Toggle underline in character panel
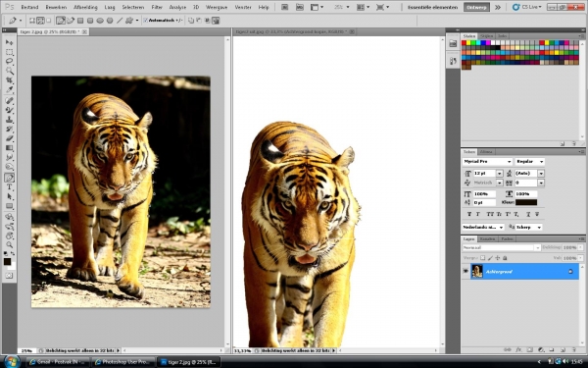588x368 pixels. coord(528,214)
